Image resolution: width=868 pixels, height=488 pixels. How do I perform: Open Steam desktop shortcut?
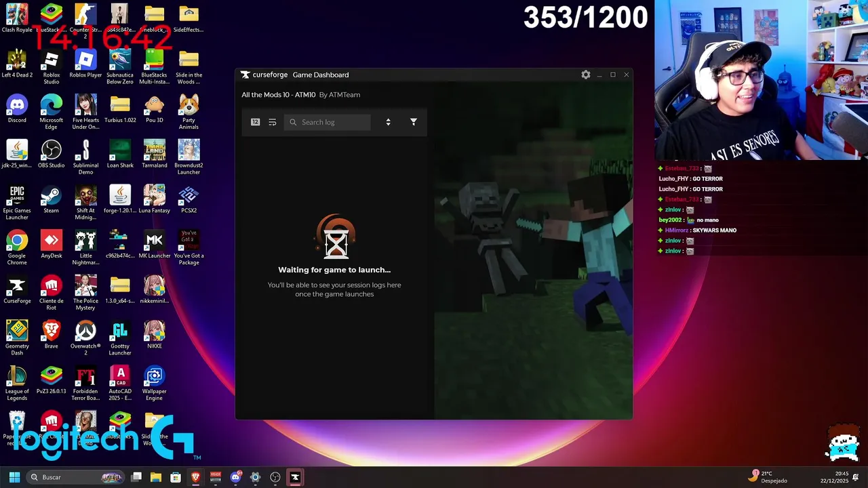52,199
